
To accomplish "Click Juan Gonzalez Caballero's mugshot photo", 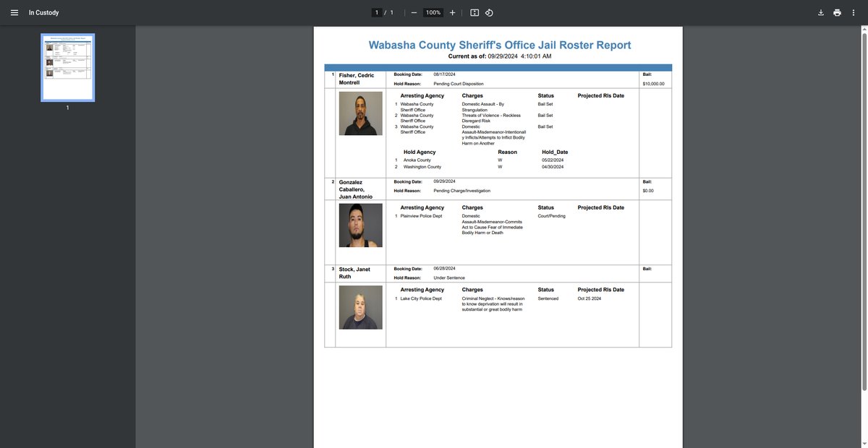I will tap(360, 225).
